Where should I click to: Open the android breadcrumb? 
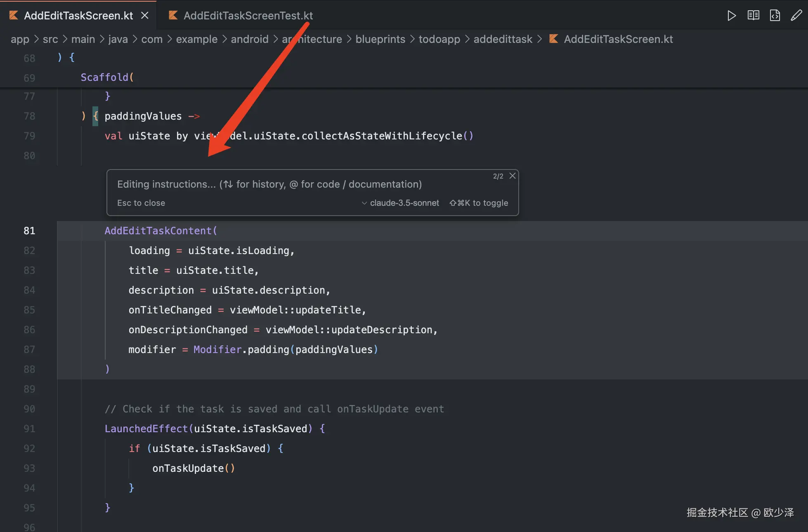(x=250, y=39)
